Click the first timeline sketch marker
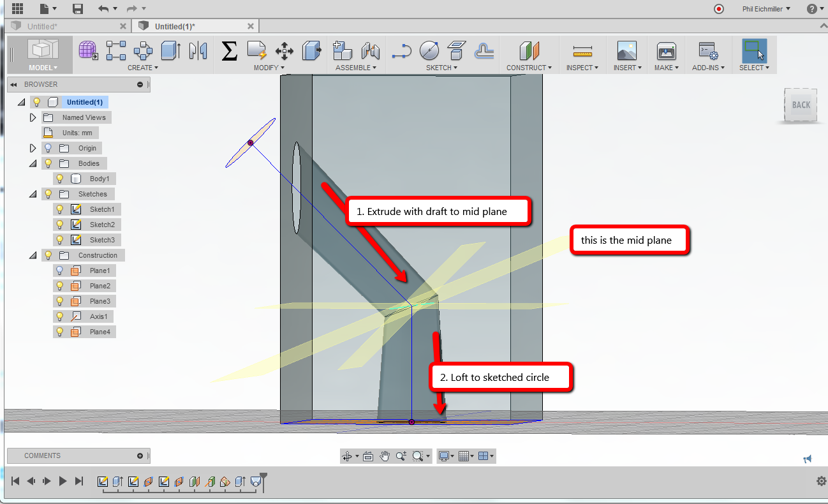828x504 pixels. tap(103, 482)
